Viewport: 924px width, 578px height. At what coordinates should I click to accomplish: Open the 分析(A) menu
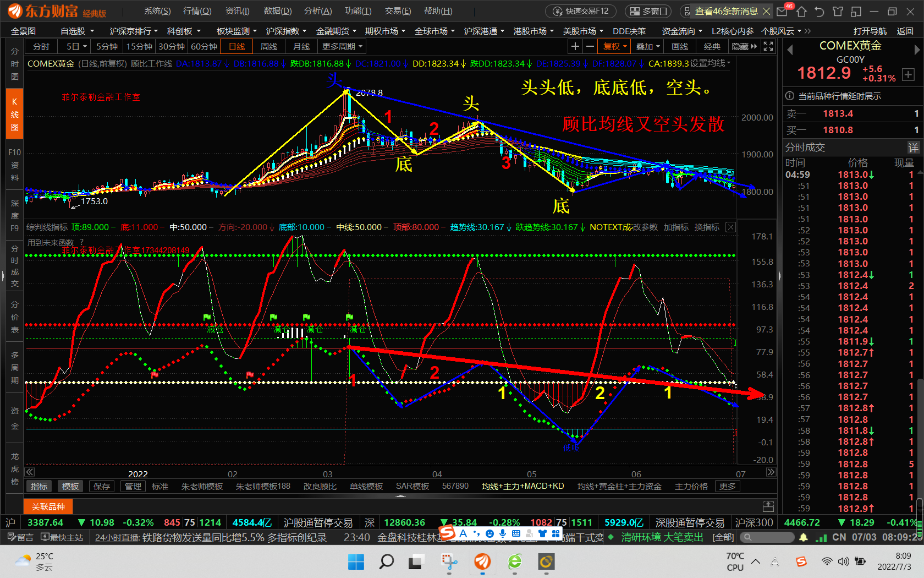click(x=318, y=11)
